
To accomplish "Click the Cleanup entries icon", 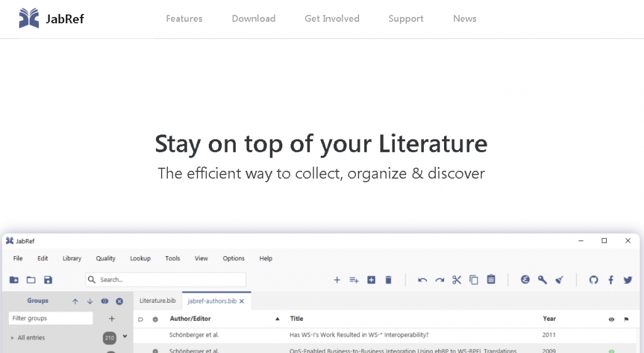I will click(559, 280).
